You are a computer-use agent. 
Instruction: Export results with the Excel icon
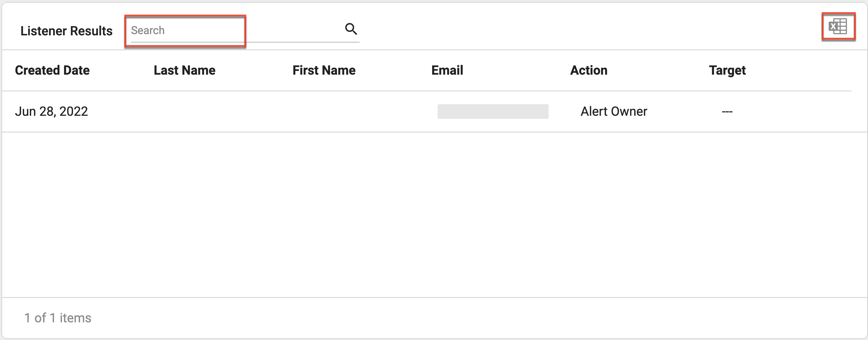point(838,26)
